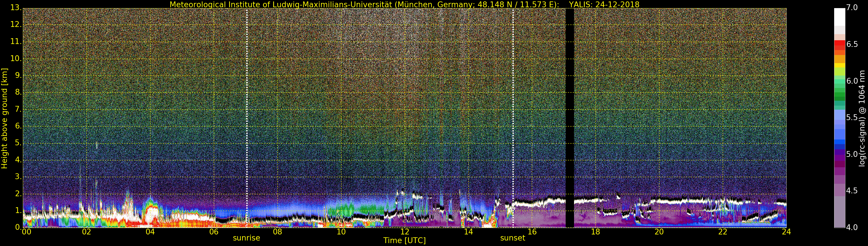Click the red colorbar segment near 6.5
This screenshot has height=246, width=868.
click(839, 43)
